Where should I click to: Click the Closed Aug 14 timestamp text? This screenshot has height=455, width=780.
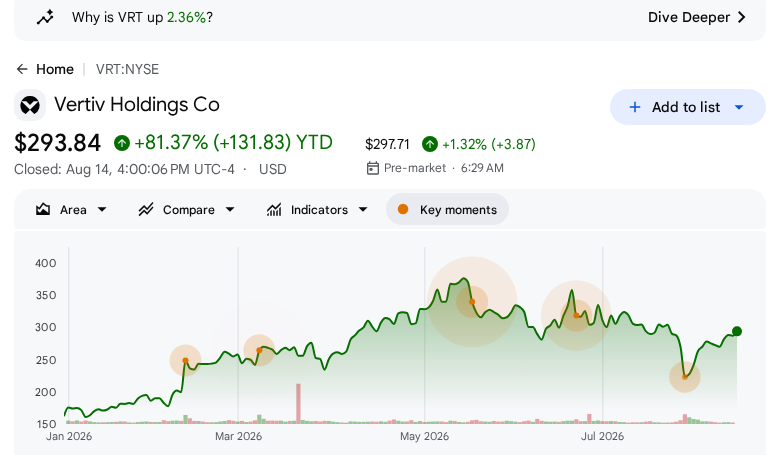124,169
